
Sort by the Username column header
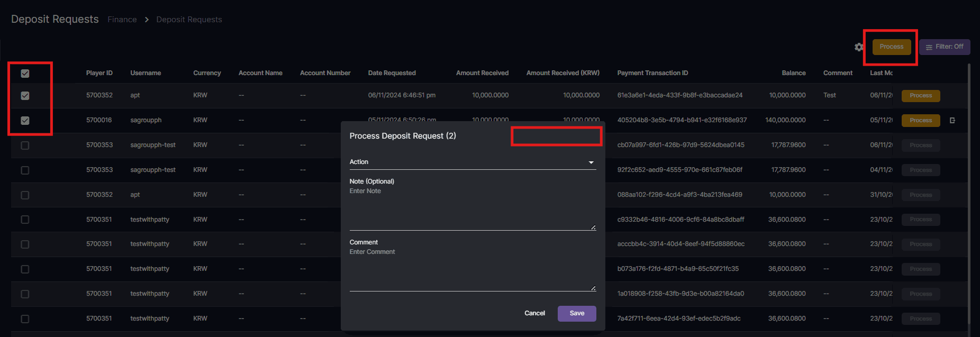146,73
